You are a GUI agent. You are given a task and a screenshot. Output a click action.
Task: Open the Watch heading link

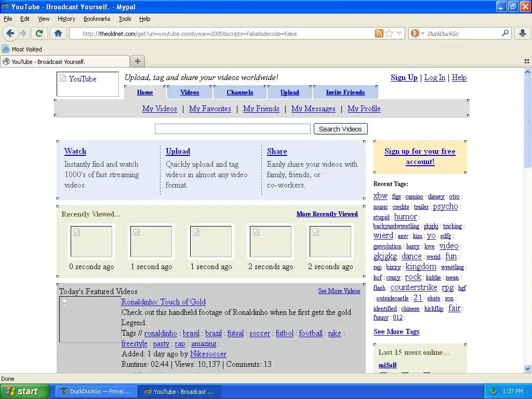pyautogui.click(x=75, y=151)
